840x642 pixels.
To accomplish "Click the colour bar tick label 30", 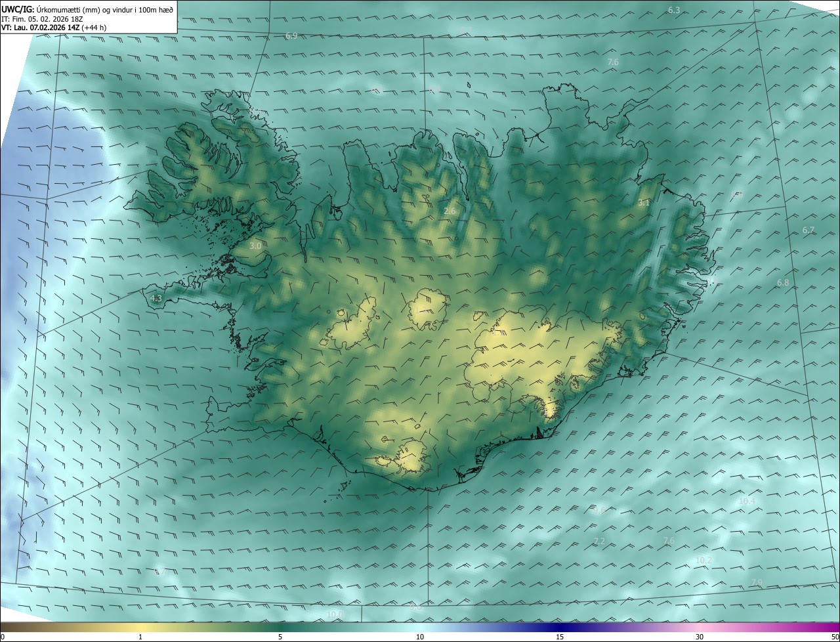I will click(700, 637).
